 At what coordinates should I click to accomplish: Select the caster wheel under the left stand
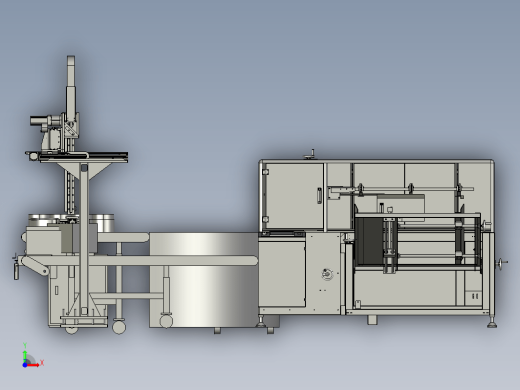point(119,326)
